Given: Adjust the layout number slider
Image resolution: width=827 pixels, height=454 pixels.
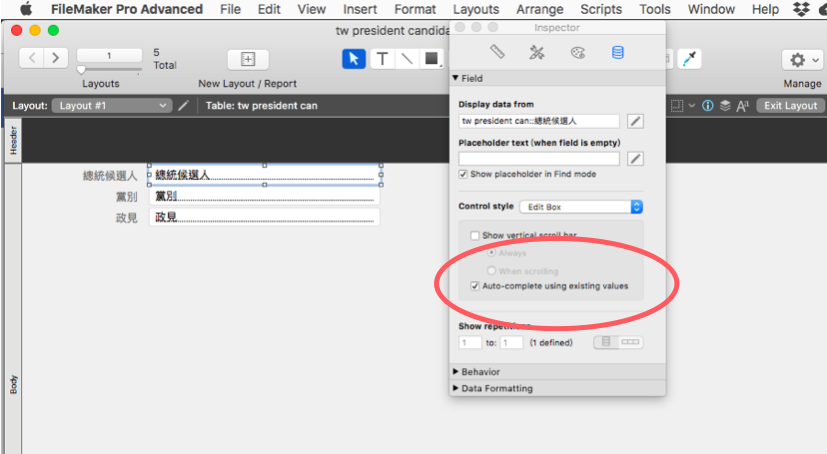Looking at the screenshot, I should (81, 70).
